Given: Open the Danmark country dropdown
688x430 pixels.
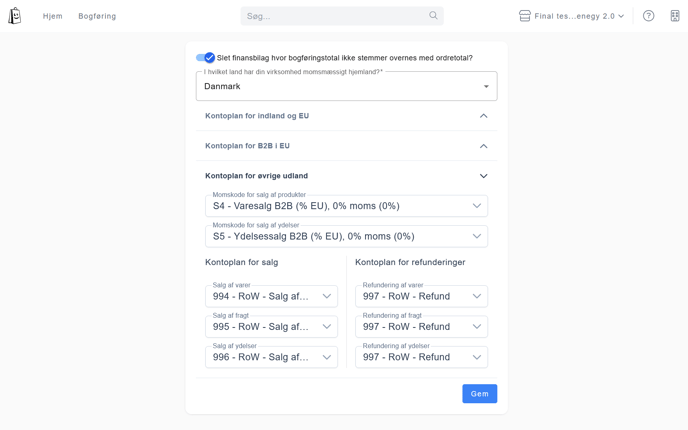Looking at the screenshot, I should coord(346,87).
